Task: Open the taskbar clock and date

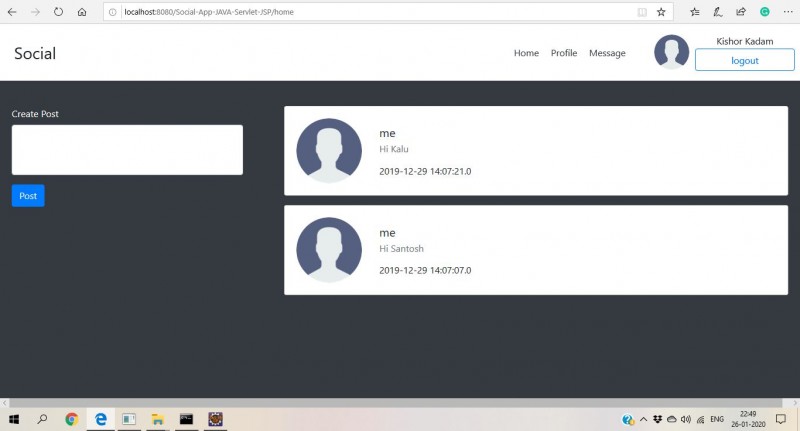Action: 748,419
